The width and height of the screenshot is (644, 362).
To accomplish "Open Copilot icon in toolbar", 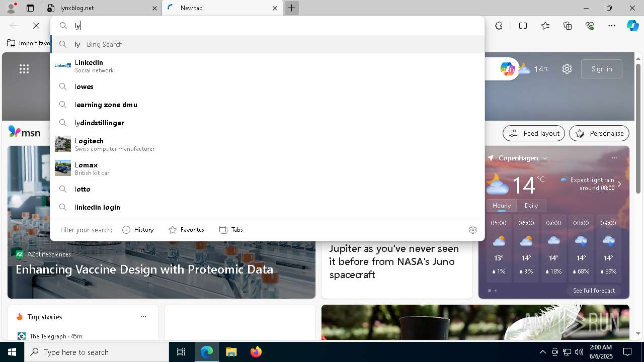I will [x=632, y=26].
